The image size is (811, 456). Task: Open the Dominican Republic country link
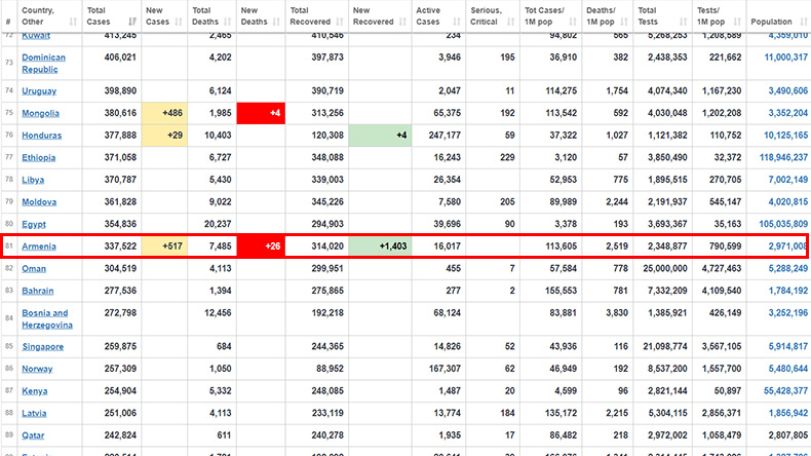point(43,63)
